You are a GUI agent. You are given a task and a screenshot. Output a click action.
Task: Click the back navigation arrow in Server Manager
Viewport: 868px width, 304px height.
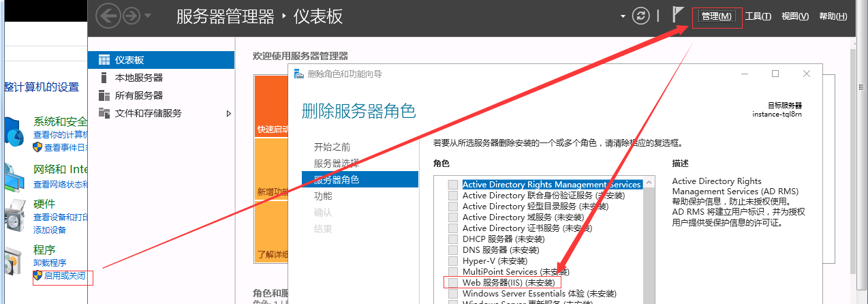[x=109, y=16]
